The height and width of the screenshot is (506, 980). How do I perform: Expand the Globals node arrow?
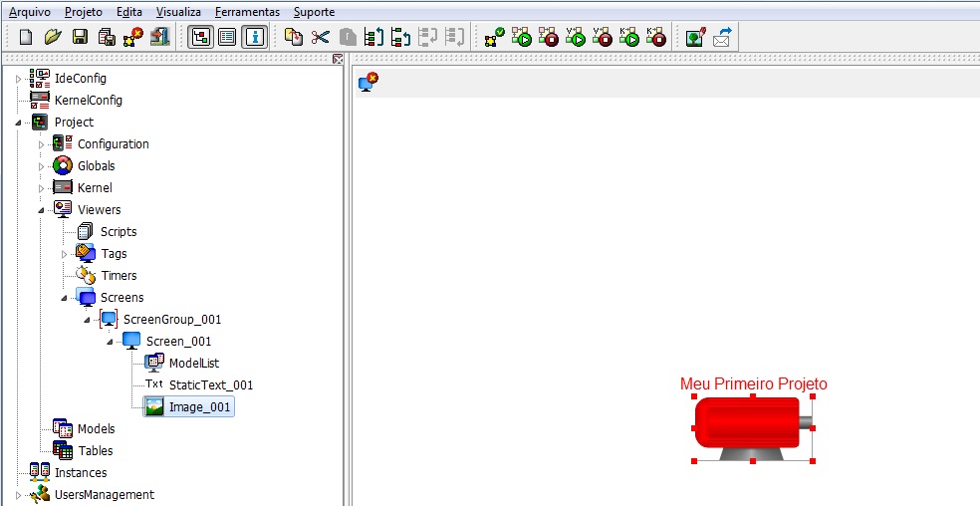pyautogui.click(x=41, y=166)
